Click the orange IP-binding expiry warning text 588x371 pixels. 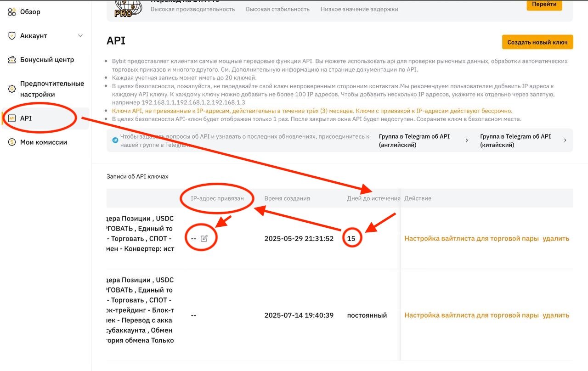pos(312,111)
